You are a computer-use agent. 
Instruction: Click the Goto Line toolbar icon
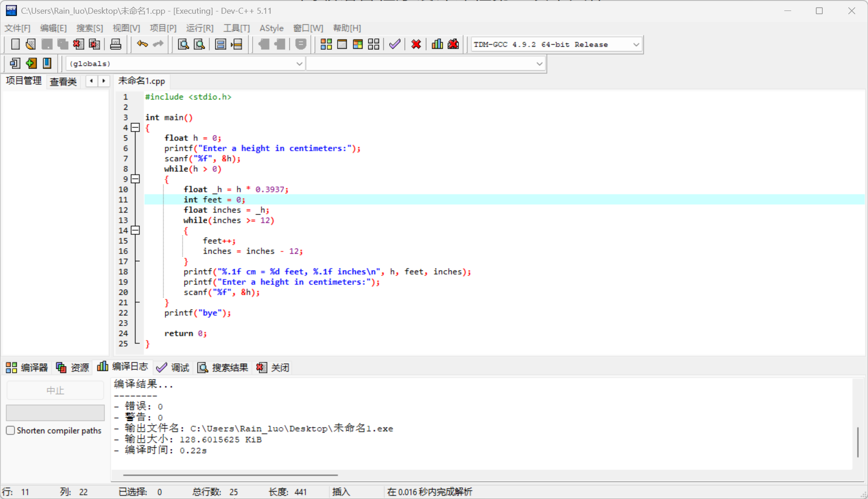click(237, 44)
